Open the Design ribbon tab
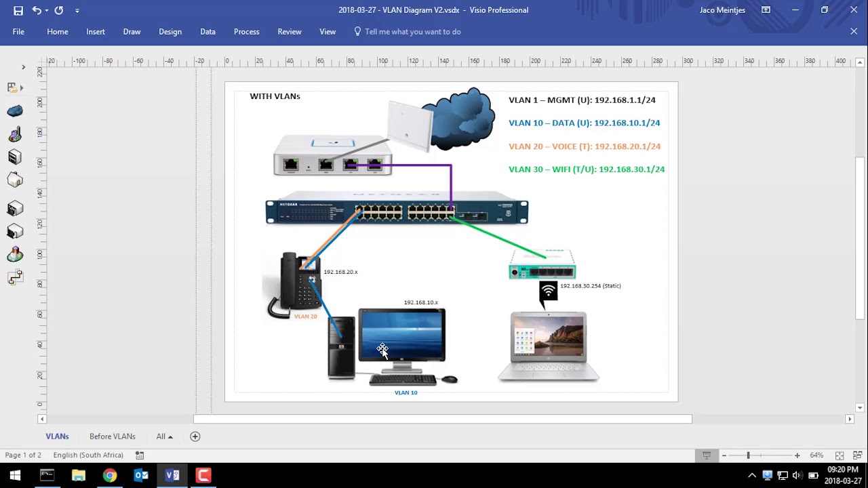 point(170,32)
